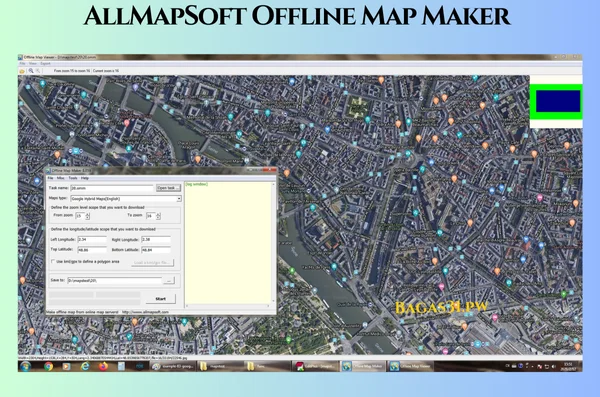
Task: Adjust the From zoom spinner arrows
Action: [x=88, y=216]
